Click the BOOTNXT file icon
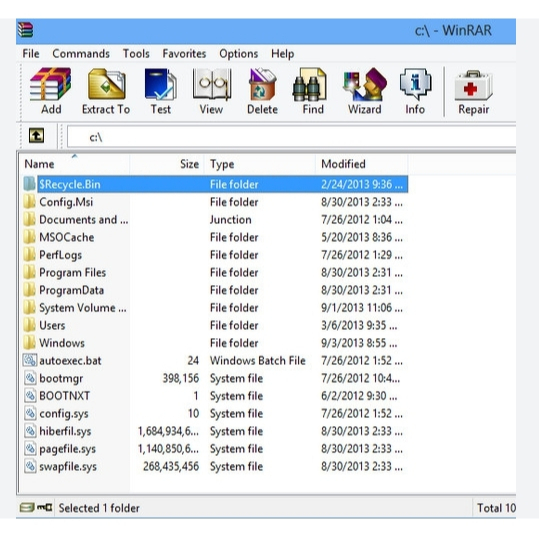Image resolution: width=539 pixels, height=539 pixels. 30,396
